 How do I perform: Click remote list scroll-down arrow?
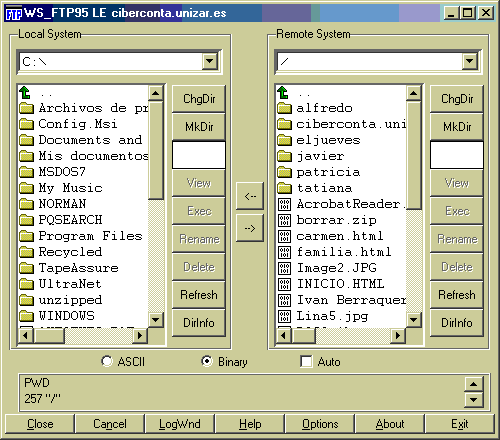click(x=413, y=320)
